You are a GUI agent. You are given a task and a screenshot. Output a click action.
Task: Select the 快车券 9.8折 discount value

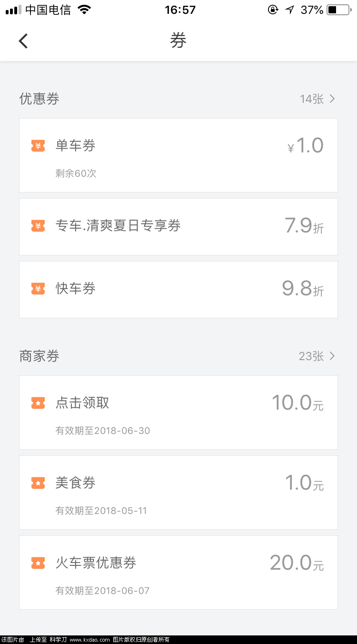(x=303, y=289)
